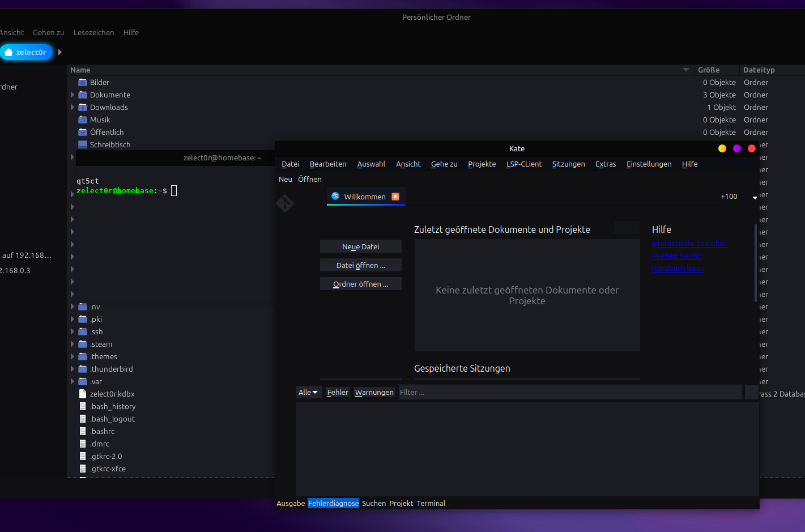Toggle the Warnungen filter in Kate diagnostics

374,392
